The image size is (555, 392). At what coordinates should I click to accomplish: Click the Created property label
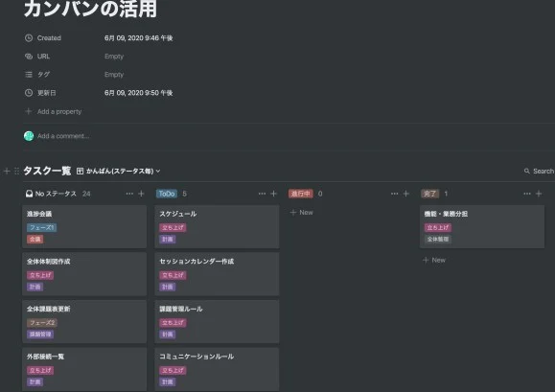tap(49, 37)
